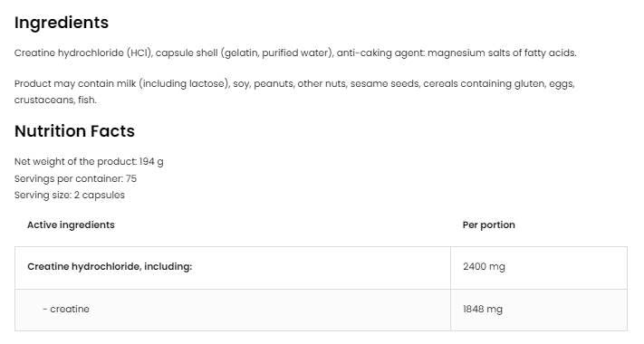Click the Servings per container: 75 text
The width and height of the screenshot is (644, 344).
coord(75,178)
